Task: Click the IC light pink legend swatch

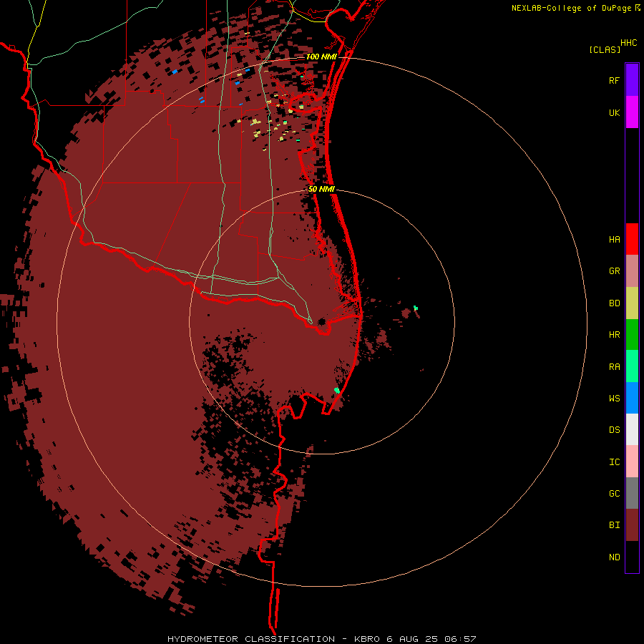Action: 632,462
